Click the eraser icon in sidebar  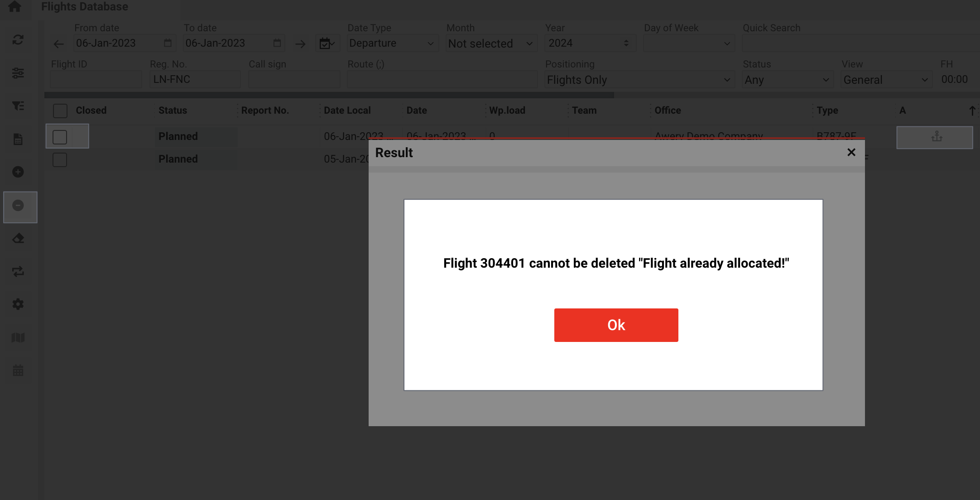(x=18, y=238)
